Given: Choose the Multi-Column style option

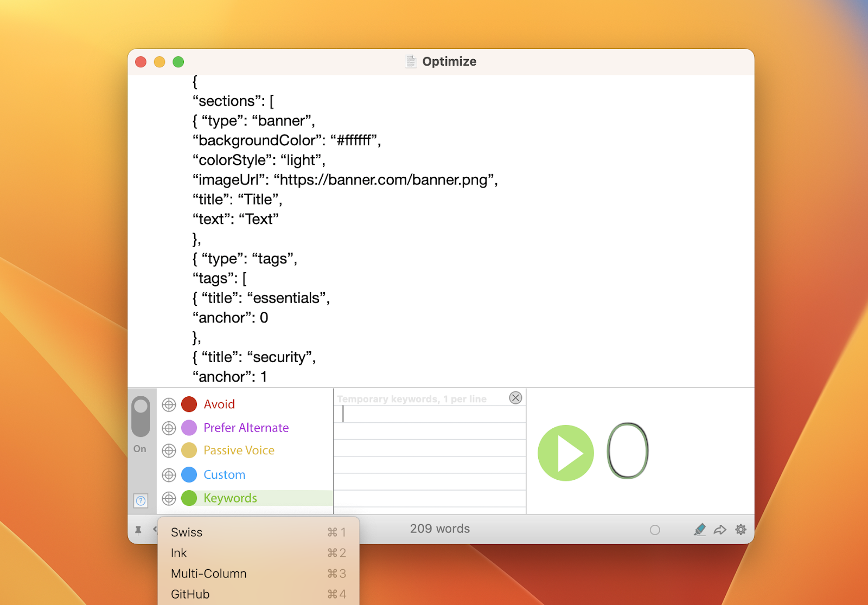Looking at the screenshot, I should tap(208, 573).
